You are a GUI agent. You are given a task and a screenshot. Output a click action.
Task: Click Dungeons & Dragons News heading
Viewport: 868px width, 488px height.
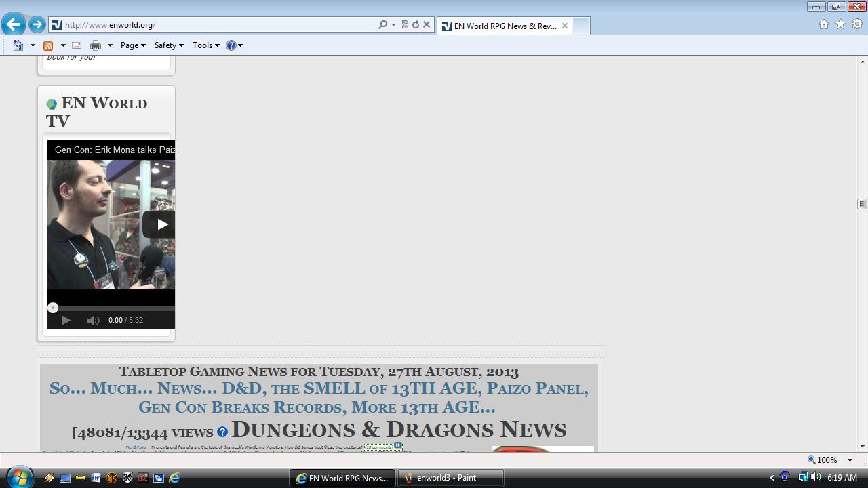(399, 430)
